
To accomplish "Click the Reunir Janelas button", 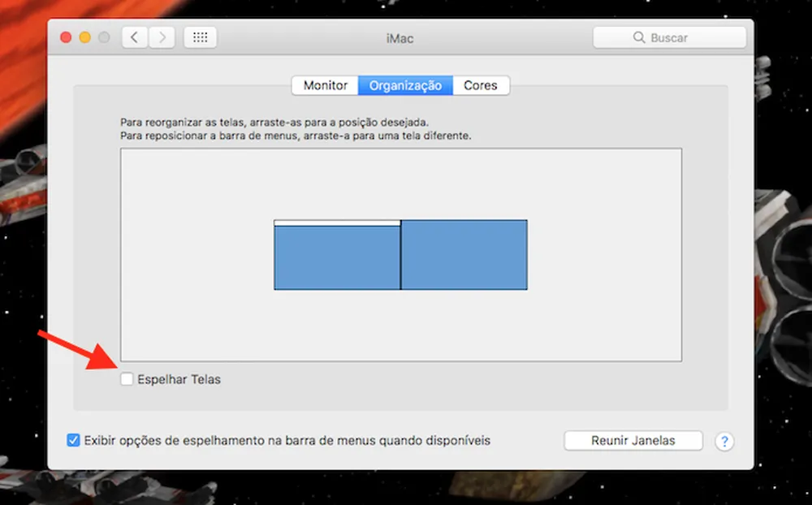I will (x=633, y=441).
